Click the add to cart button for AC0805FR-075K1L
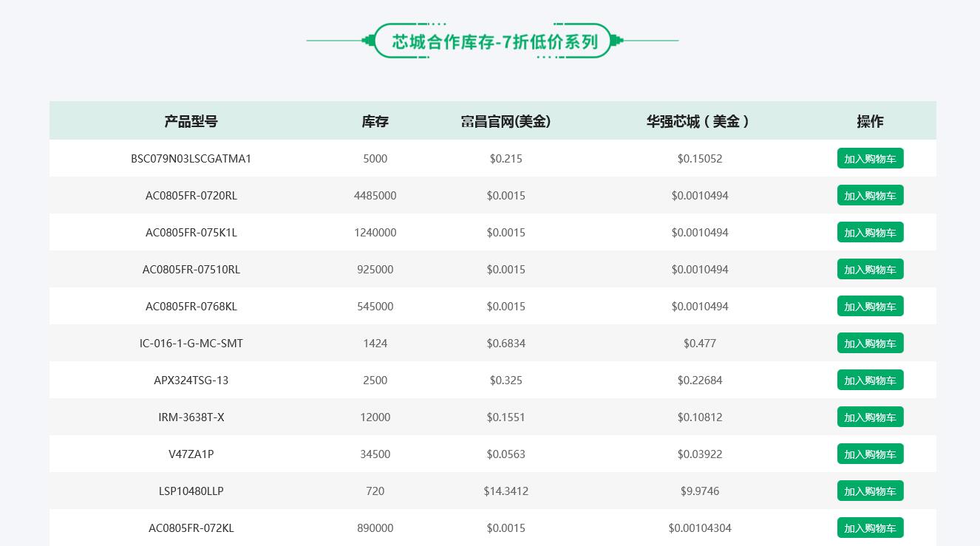 pos(870,232)
